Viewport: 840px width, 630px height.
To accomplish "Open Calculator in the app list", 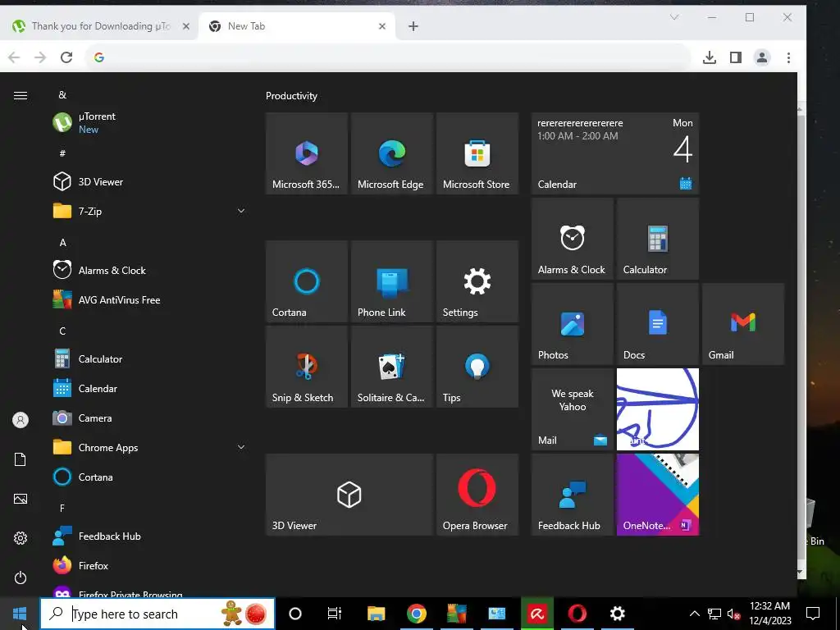I will [149, 359].
